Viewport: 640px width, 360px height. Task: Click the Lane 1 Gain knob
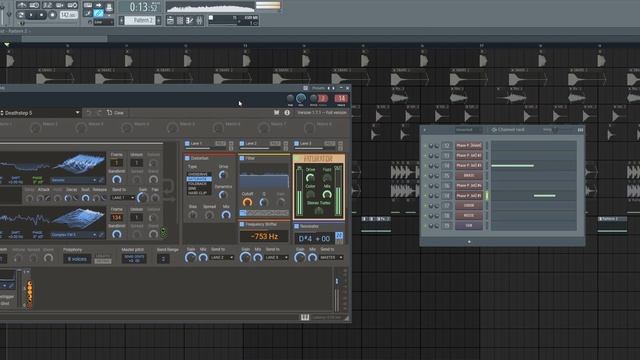(x=191, y=258)
